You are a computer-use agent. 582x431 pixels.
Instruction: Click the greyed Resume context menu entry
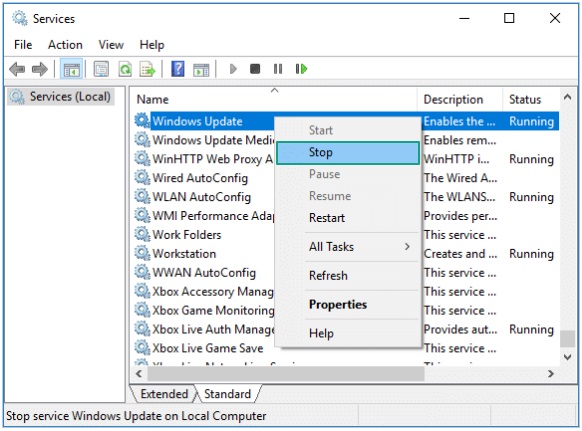coord(348,196)
